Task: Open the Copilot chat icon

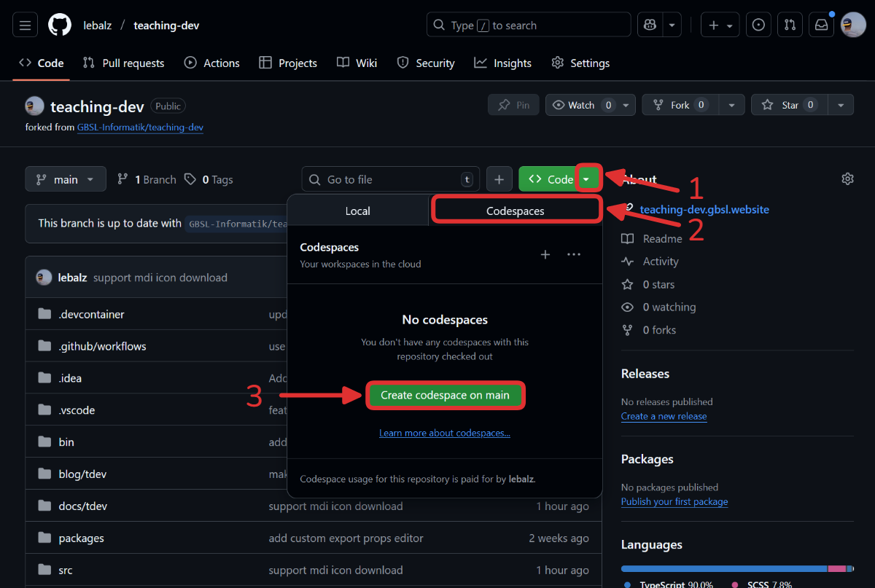Action: (x=649, y=26)
